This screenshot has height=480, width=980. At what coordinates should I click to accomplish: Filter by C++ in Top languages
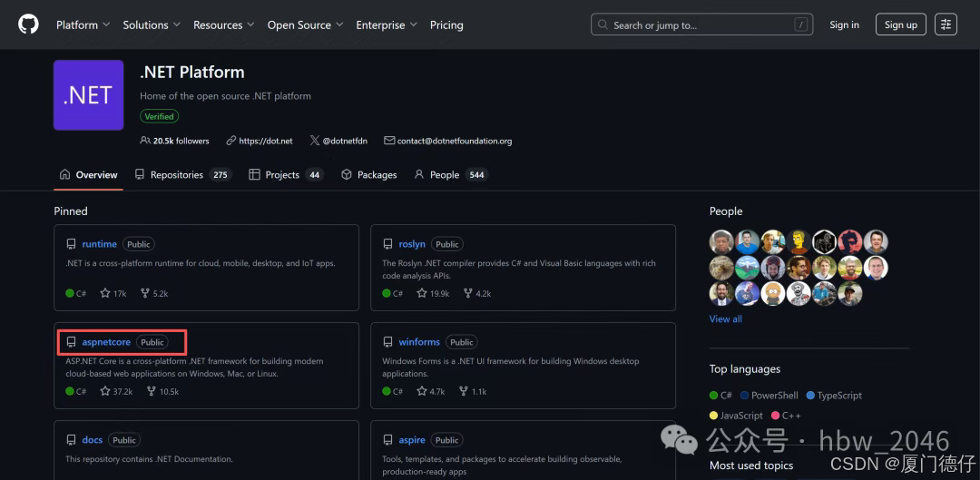click(x=786, y=416)
